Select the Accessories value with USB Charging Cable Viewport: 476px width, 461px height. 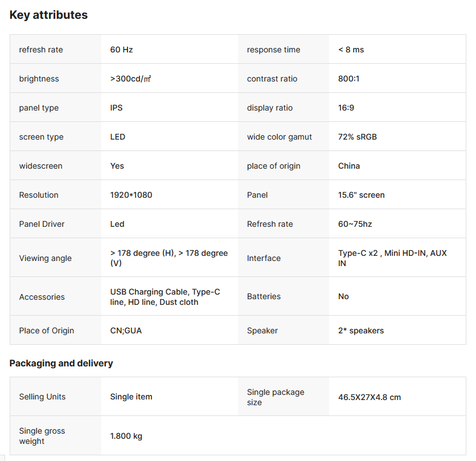[165, 297]
